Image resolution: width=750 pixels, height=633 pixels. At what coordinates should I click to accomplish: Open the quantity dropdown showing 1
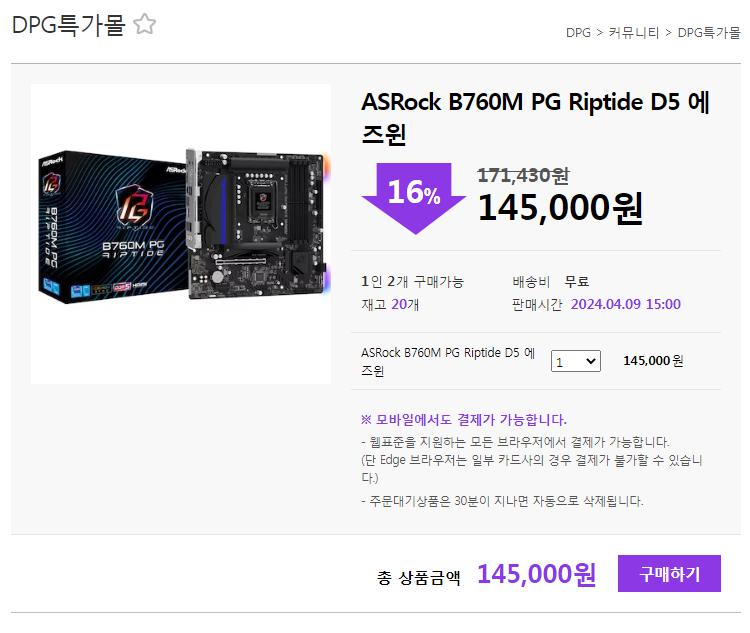click(575, 361)
